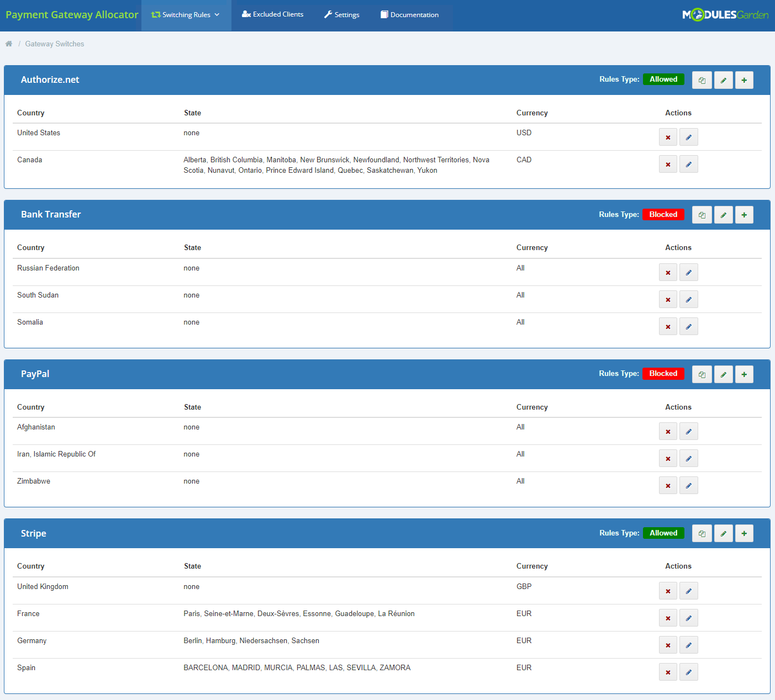Open the Documentation page
The width and height of the screenshot is (775, 700).
[x=409, y=14]
